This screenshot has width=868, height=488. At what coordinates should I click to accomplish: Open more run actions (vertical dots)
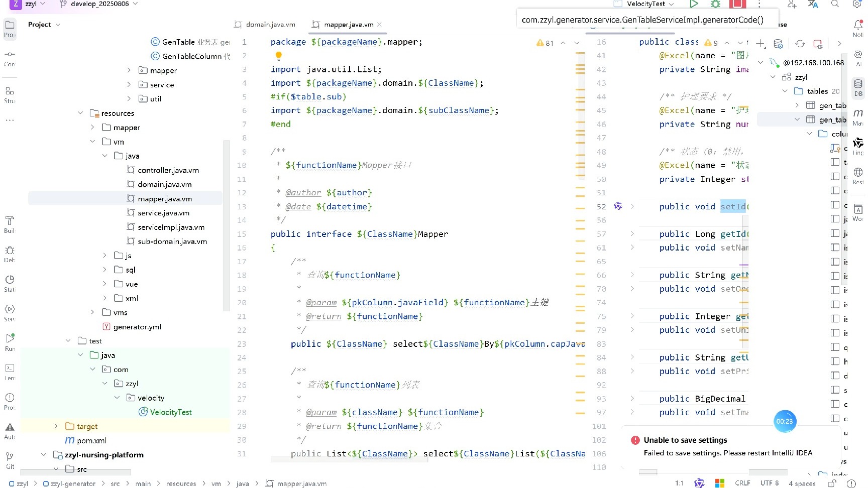[x=759, y=4]
